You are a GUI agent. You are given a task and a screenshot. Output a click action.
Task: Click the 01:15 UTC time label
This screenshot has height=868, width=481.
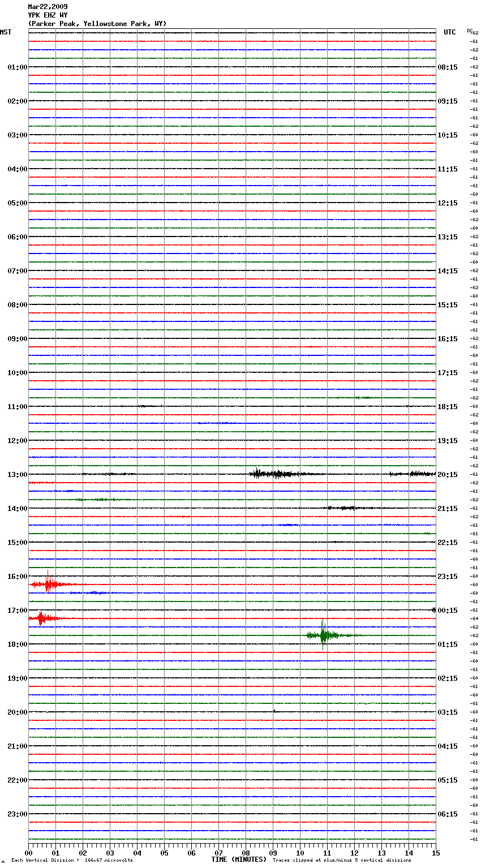coord(448,644)
